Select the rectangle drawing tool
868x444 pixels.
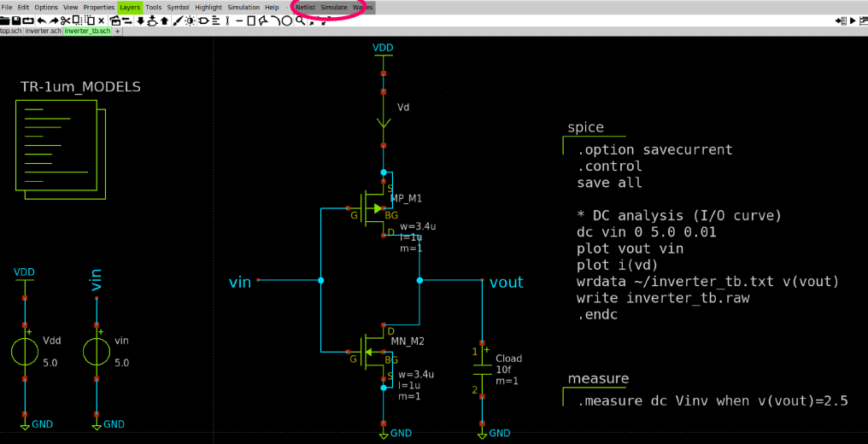pos(251,20)
